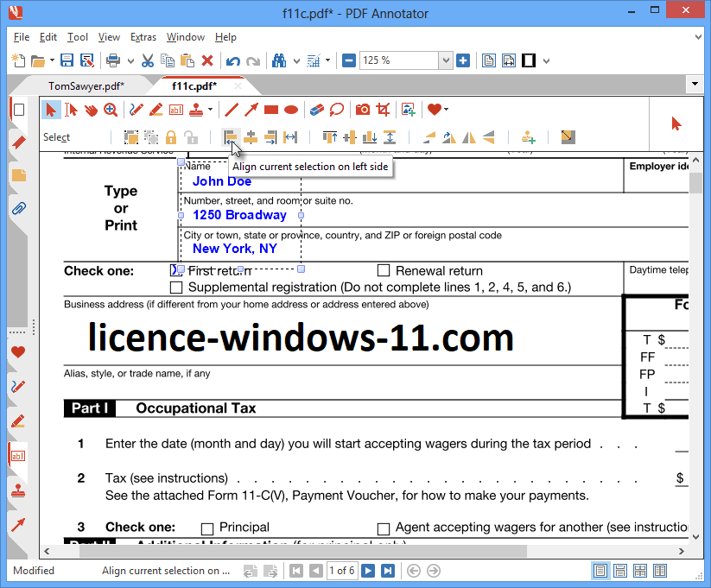Viewport: 711px width, 588px height.
Task: Open the Extras menu
Action: 143,37
